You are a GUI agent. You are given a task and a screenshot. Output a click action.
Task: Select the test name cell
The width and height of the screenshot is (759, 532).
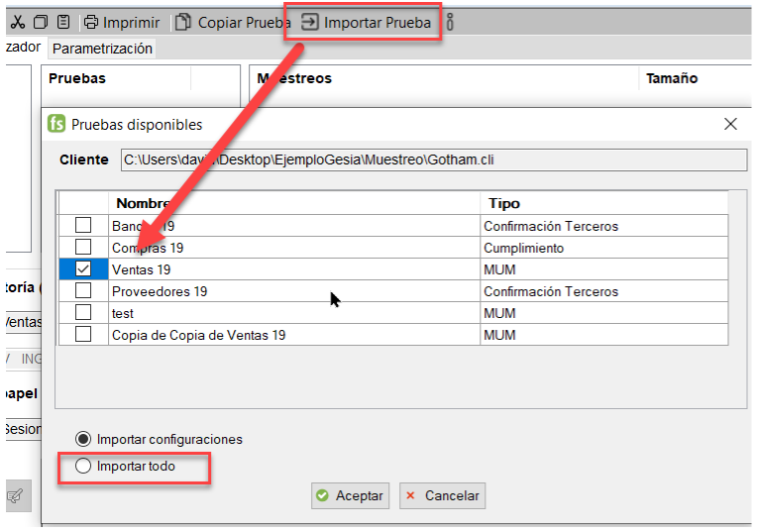294,313
